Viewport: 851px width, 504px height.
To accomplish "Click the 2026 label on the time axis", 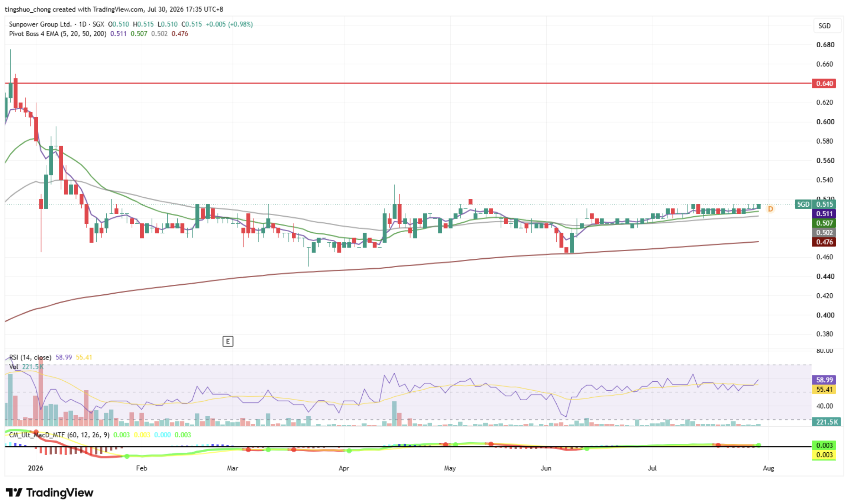I will pos(36,468).
